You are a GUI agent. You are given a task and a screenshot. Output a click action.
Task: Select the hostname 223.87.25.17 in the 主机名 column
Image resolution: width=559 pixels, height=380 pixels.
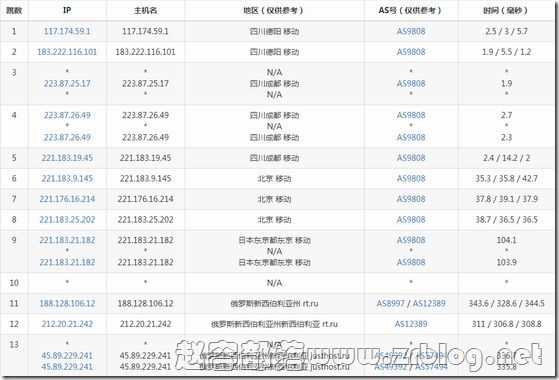(145, 83)
